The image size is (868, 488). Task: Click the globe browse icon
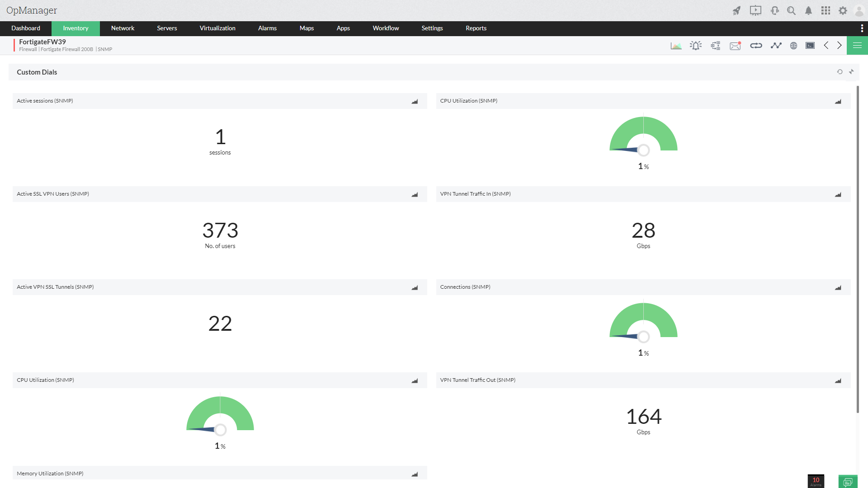pos(793,46)
